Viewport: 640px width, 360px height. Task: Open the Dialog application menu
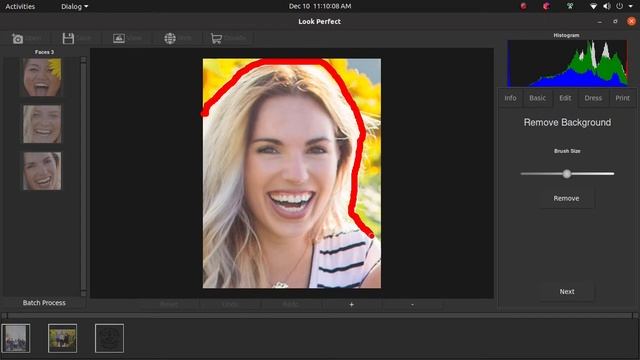(74, 6)
